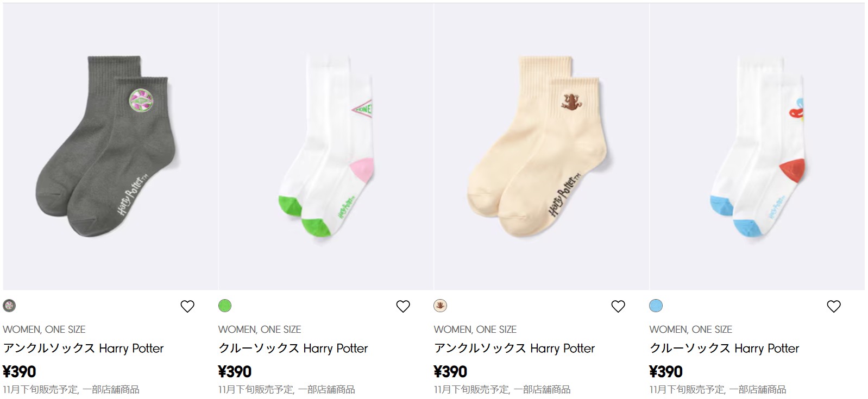Add beige frog socks to wishlist heart

coord(618,306)
